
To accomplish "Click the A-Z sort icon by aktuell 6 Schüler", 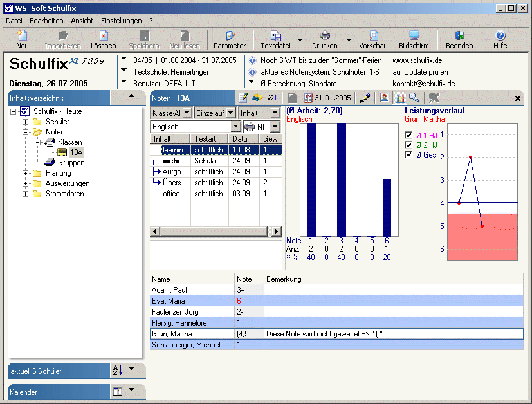I will point(117,370).
